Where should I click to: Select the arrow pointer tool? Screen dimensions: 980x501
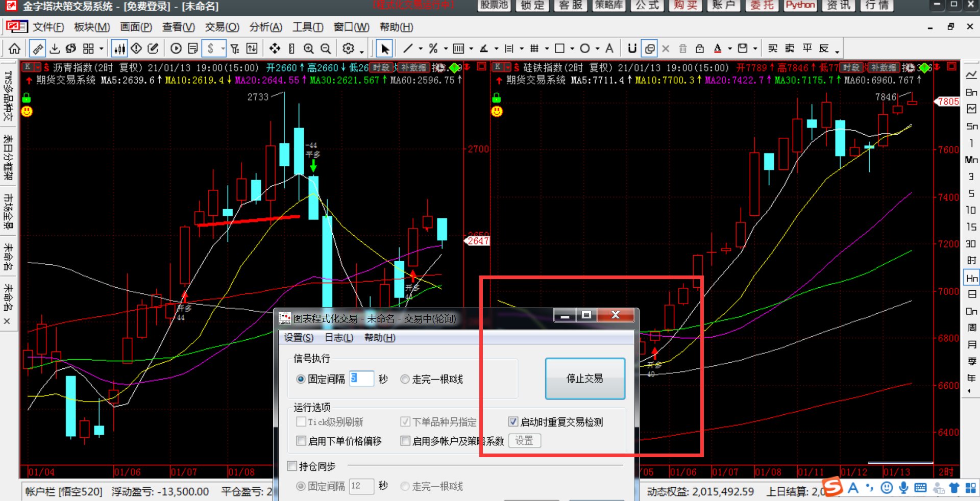(385, 48)
